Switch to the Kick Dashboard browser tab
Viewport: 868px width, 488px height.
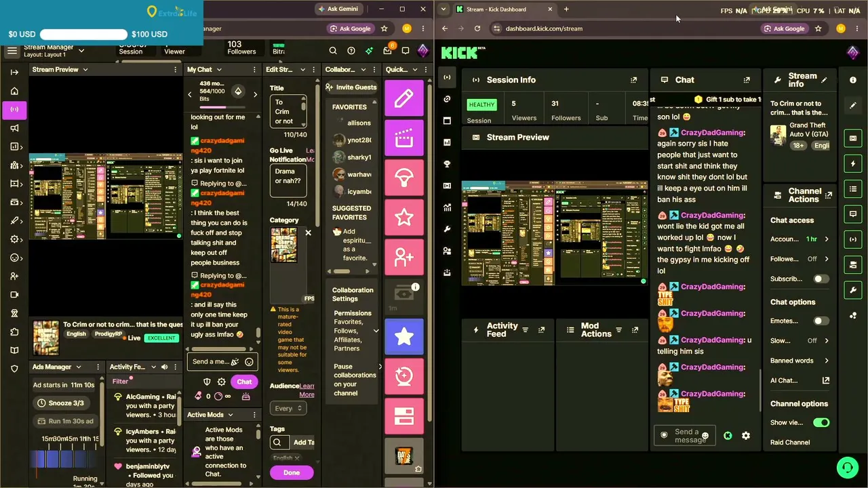point(504,9)
